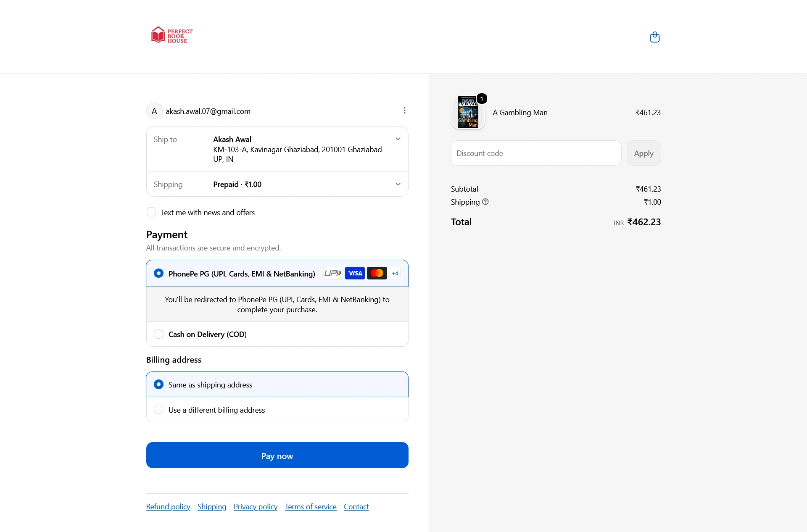Open the Terms of service link
Screen dimensions: 807x532
click(311, 506)
